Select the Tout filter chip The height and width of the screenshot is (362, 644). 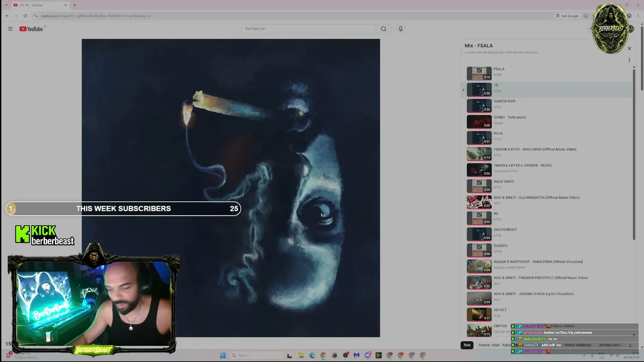point(467,345)
